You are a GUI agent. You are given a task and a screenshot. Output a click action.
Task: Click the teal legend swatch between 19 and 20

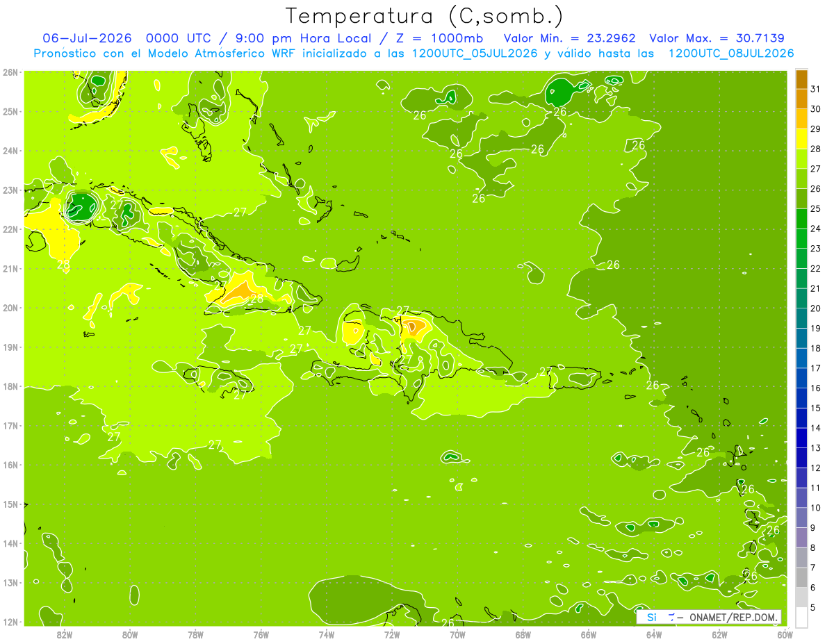pyautogui.click(x=801, y=318)
